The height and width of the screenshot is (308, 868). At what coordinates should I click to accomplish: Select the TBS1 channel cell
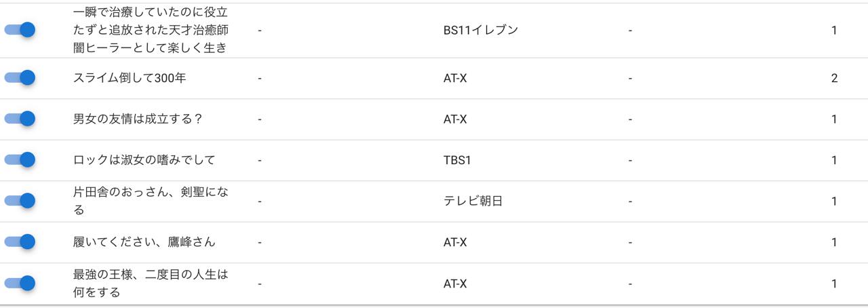[456, 160]
